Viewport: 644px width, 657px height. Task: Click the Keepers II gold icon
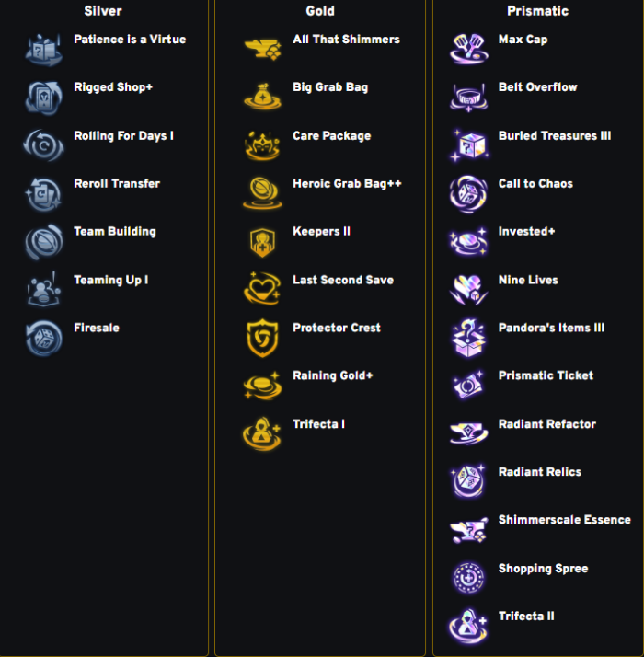pyautogui.click(x=262, y=242)
